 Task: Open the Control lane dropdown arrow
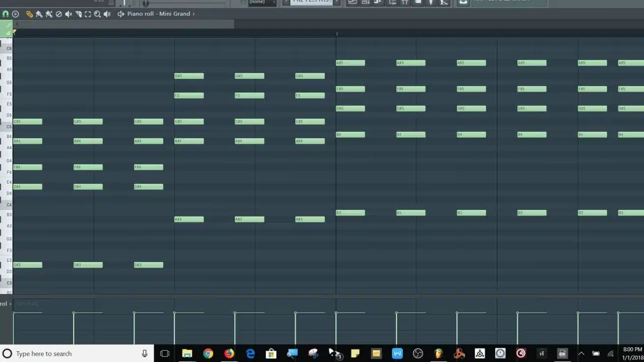[10, 304]
